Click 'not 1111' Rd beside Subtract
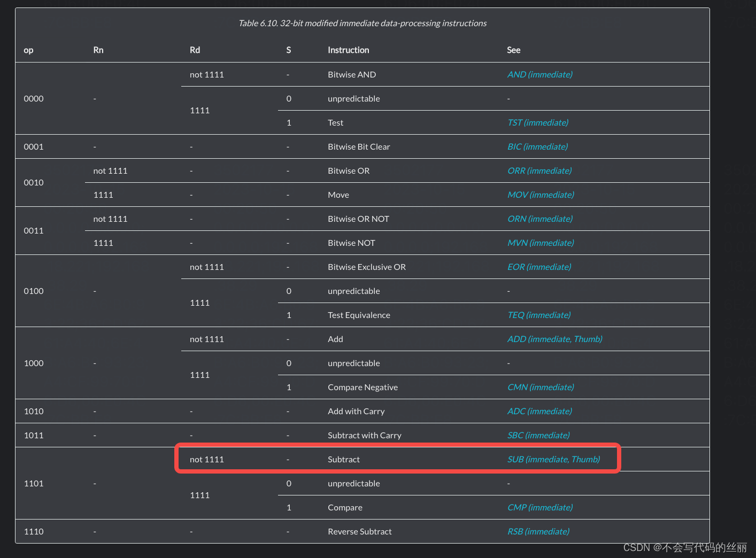Screen dimensions: 756x558 click(207, 460)
